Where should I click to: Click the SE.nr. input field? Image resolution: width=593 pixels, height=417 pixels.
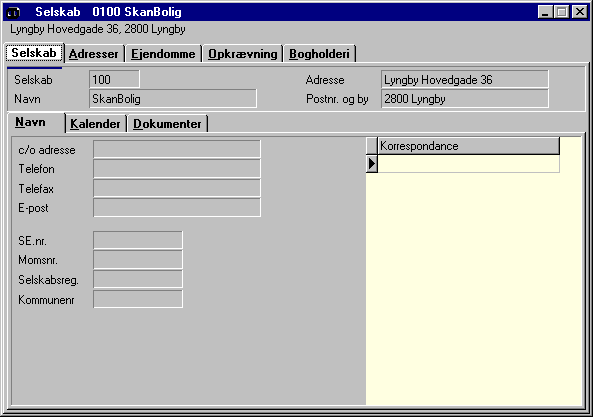tap(138, 240)
